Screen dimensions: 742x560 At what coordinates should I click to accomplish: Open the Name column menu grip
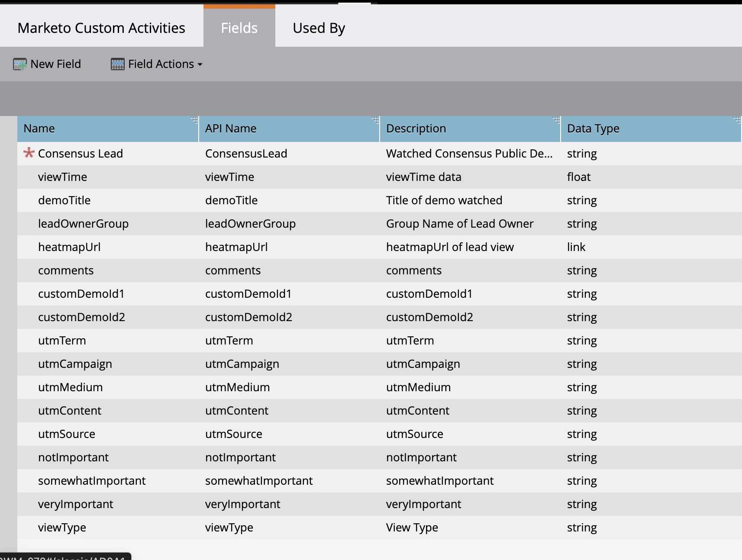click(194, 120)
